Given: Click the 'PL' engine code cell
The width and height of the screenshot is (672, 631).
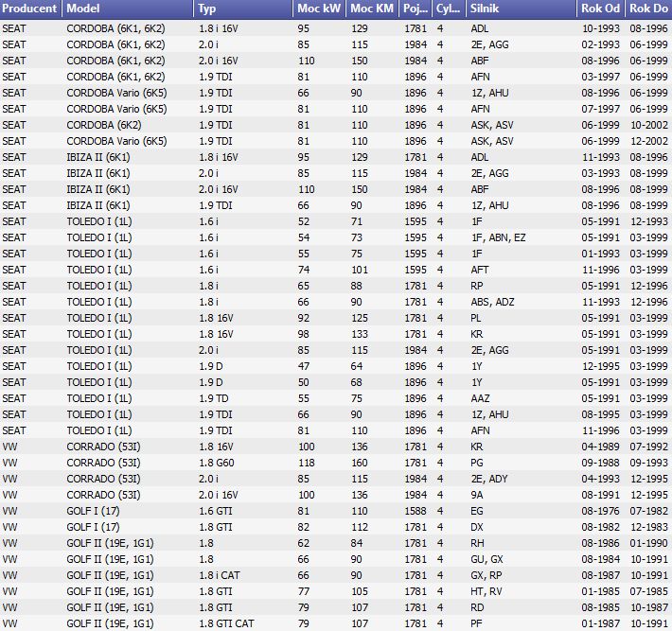Looking at the screenshot, I should pyautogui.click(x=476, y=318).
